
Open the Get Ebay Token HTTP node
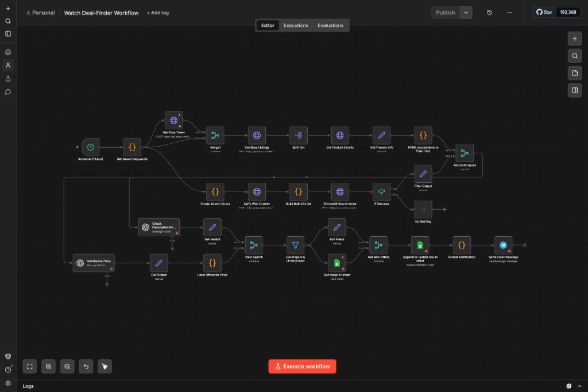pos(173,121)
